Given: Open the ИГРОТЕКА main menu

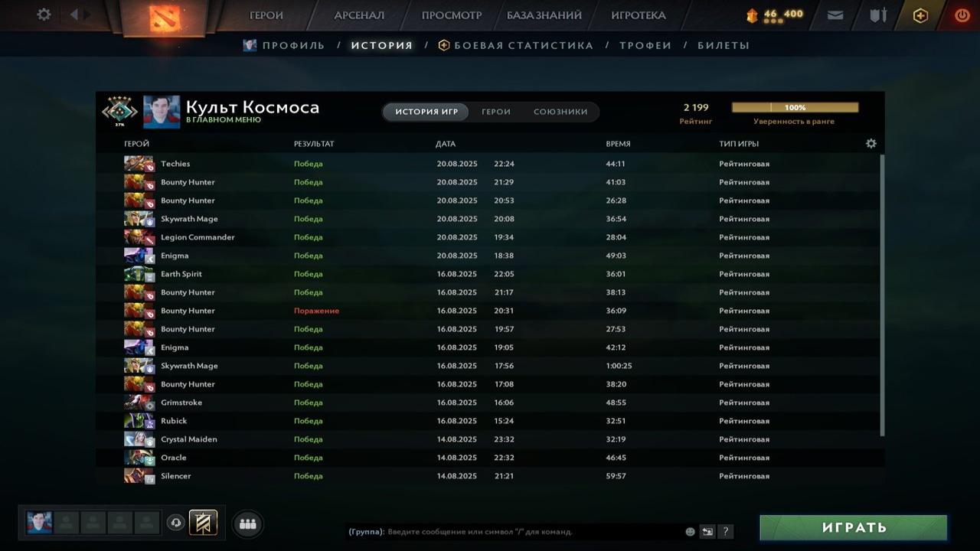Looking at the screenshot, I should point(639,15).
